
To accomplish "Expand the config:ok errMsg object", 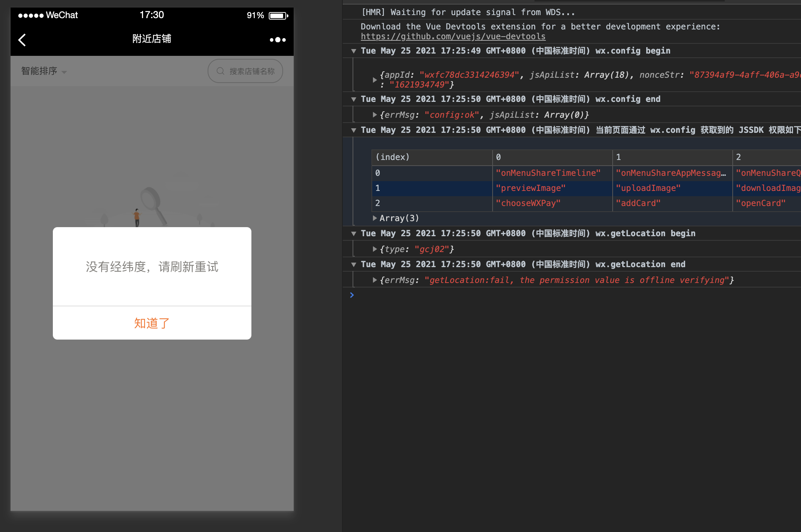I will point(374,115).
